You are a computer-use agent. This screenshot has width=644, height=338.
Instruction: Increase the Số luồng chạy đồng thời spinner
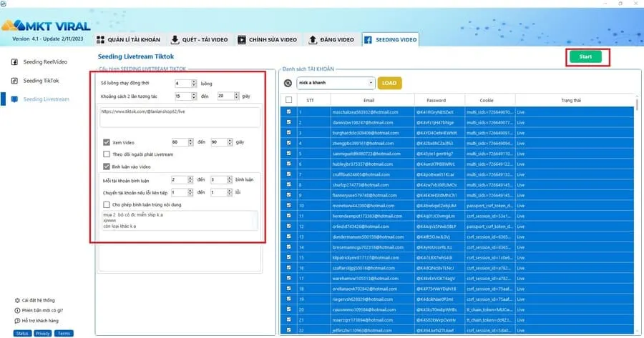(193, 81)
